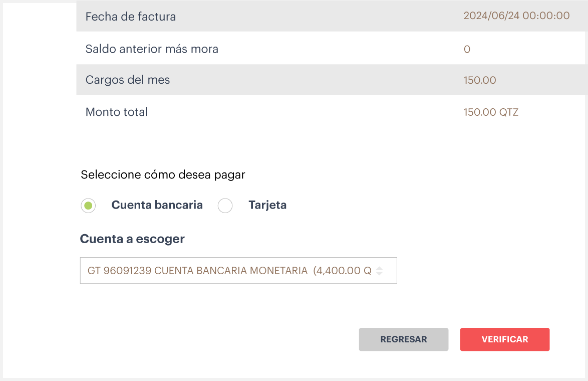The height and width of the screenshot is (381, 588).
Task: Click the 2024/06/24 00:00:00 invoice date value
Action: (517, 16)
